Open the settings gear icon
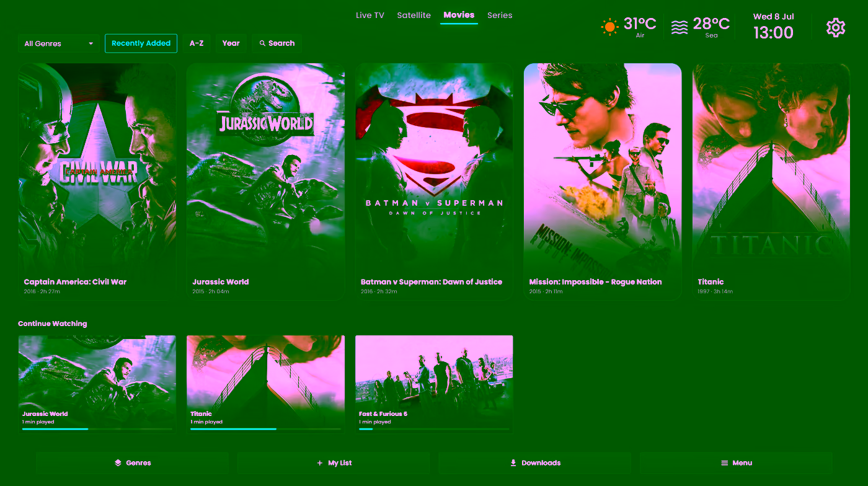 [x=836, y=27]
